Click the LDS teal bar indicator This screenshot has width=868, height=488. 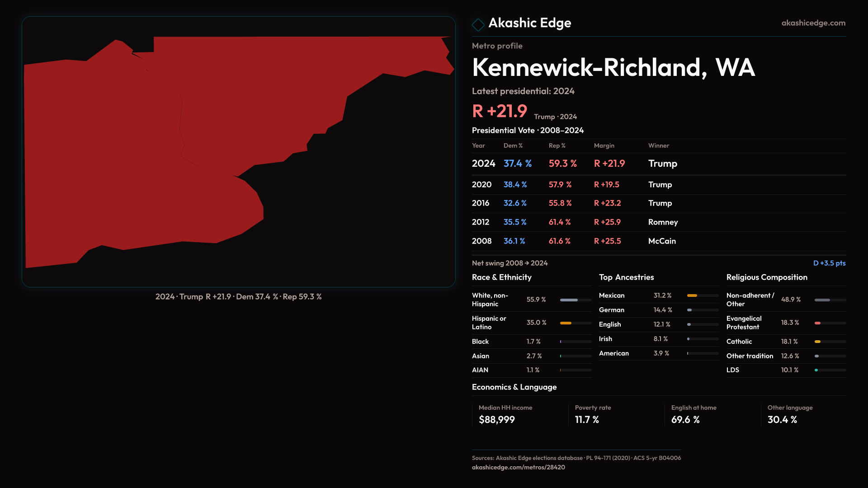click(816, 370)
